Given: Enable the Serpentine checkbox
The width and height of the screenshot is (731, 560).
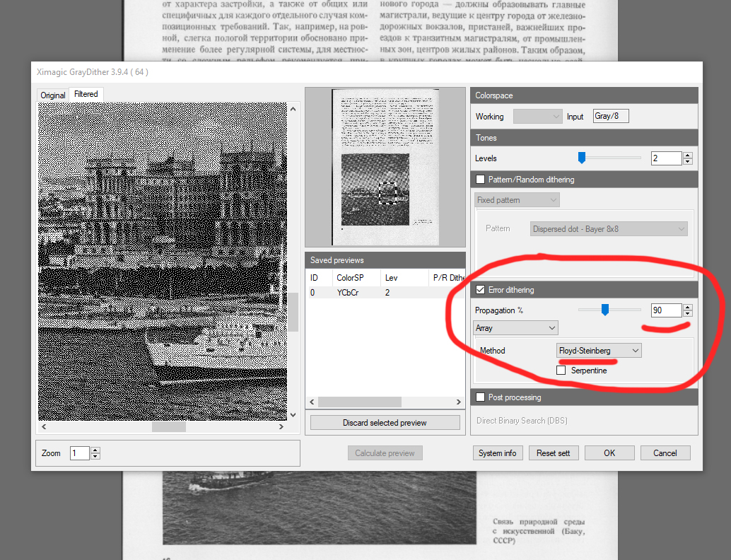Looking at the screenshot, I should [x=561, y=370].
